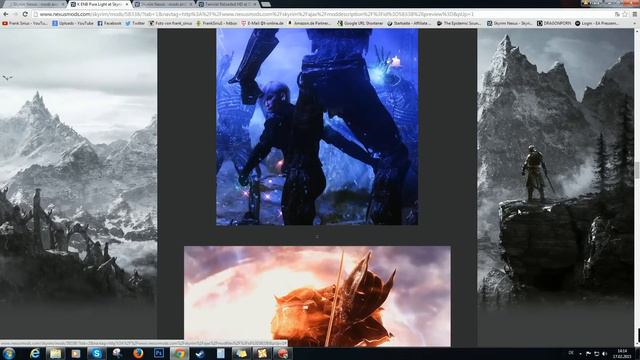
Task: Open the Startseite - Affiliate bookmark
Action: tap(409, 23)
